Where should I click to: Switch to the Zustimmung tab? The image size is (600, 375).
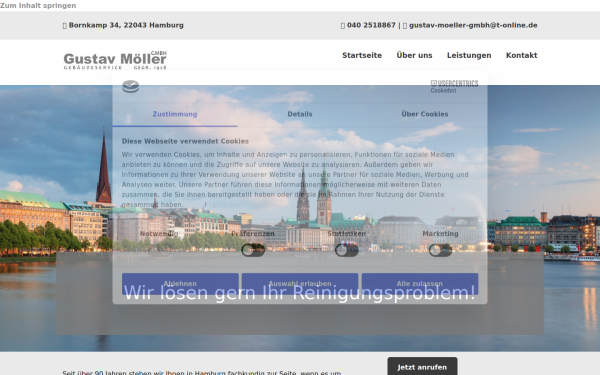click(x=175, y=114)
